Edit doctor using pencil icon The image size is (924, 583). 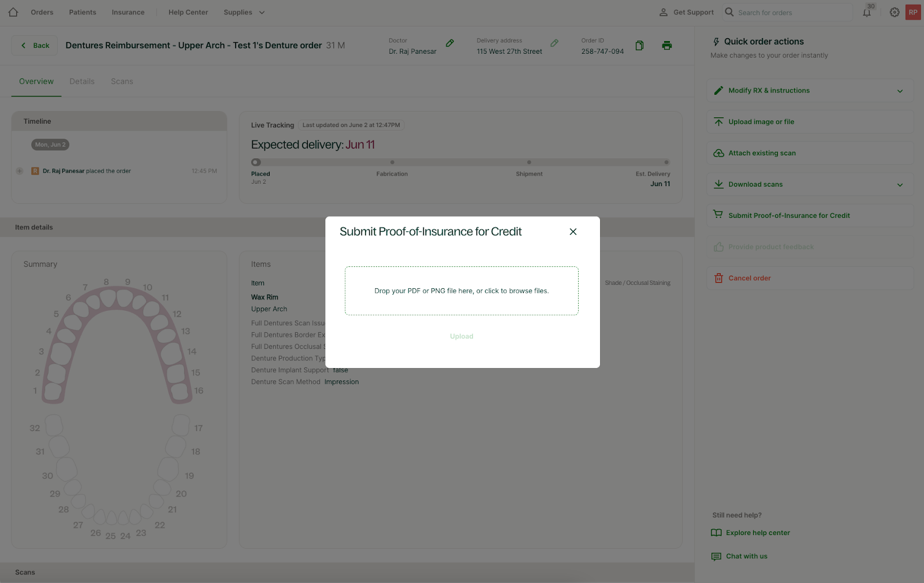tap(450, 43)
